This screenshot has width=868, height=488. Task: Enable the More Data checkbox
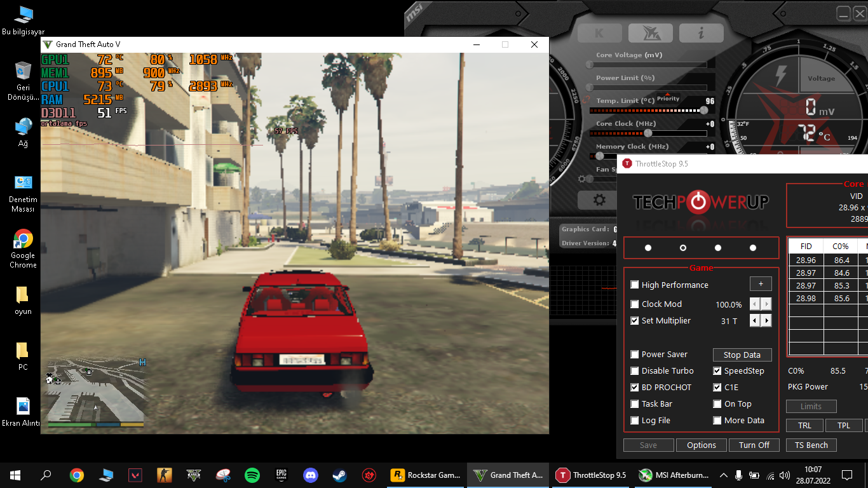pyautogui.click(x=717, y=421)
